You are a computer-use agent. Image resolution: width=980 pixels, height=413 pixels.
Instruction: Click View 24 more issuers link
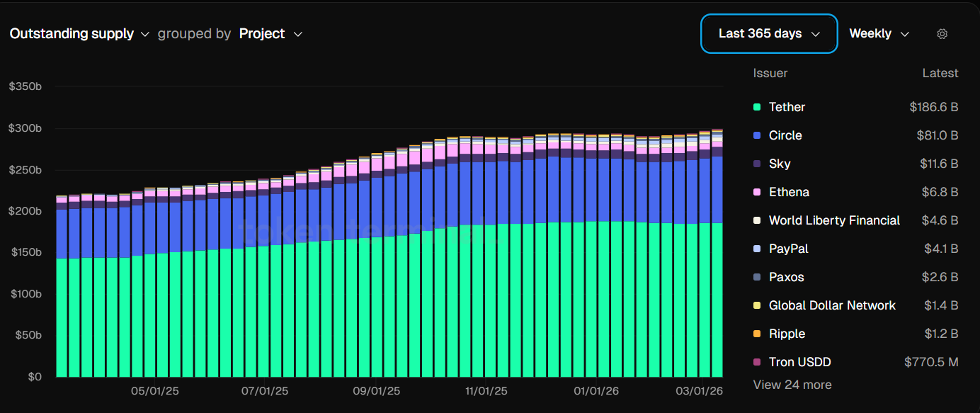coord(792,385)
